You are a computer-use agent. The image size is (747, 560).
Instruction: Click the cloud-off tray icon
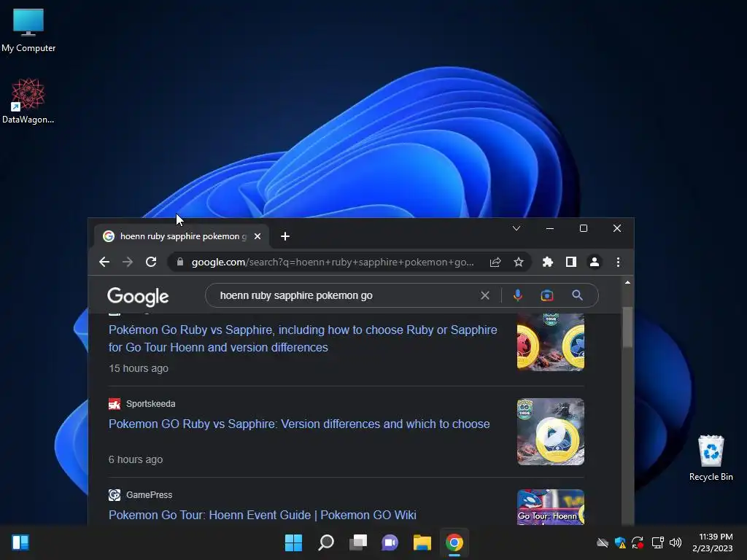pyautogui.click(x=603, y=542)
